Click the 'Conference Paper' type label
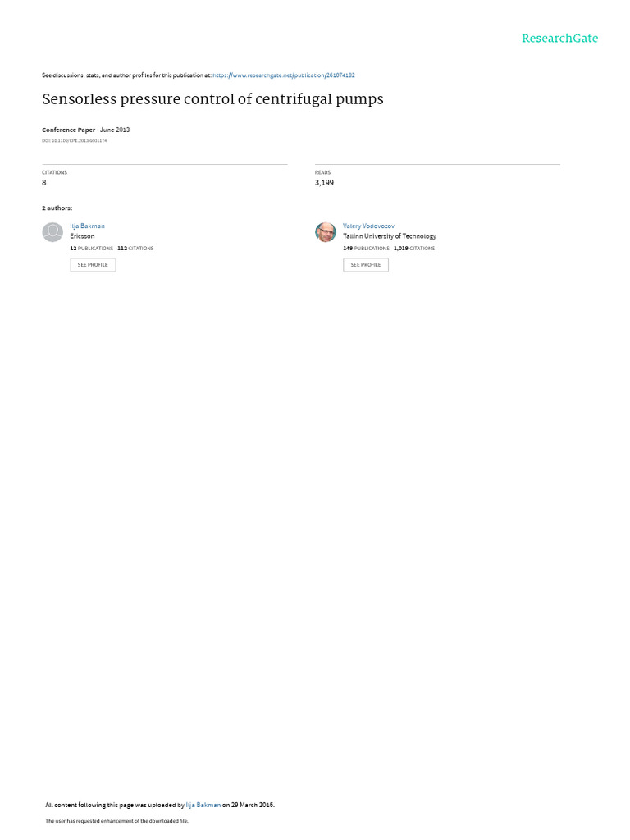The image size is (630, 840). coord(69,130)
